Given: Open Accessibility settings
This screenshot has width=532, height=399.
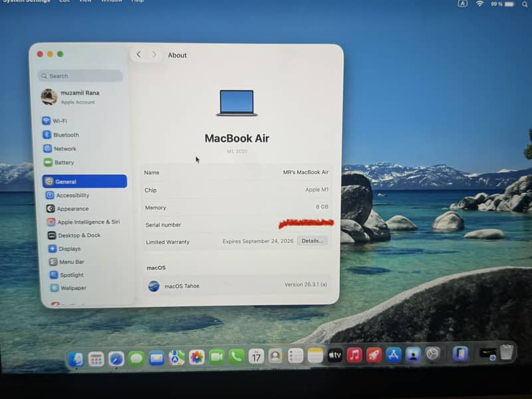Looking at the screenshot, I should (x=68, y=195).
